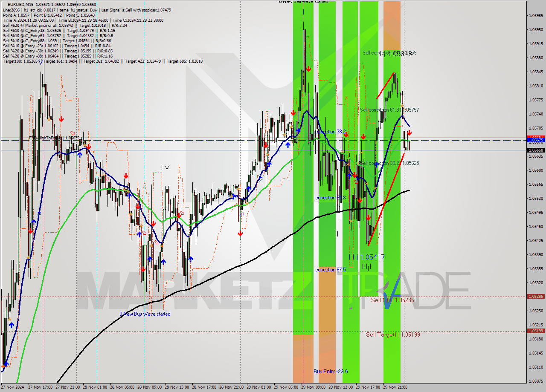
Task: Click the 1.05075 price axis value
Action: pos(535,381)
